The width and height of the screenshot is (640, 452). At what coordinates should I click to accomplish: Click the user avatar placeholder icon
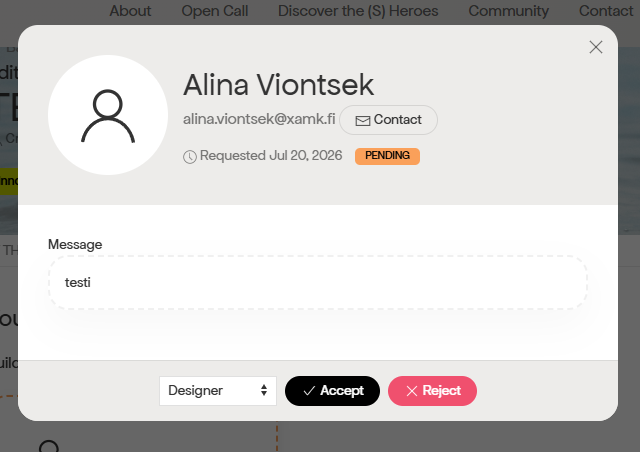[108, 115]
